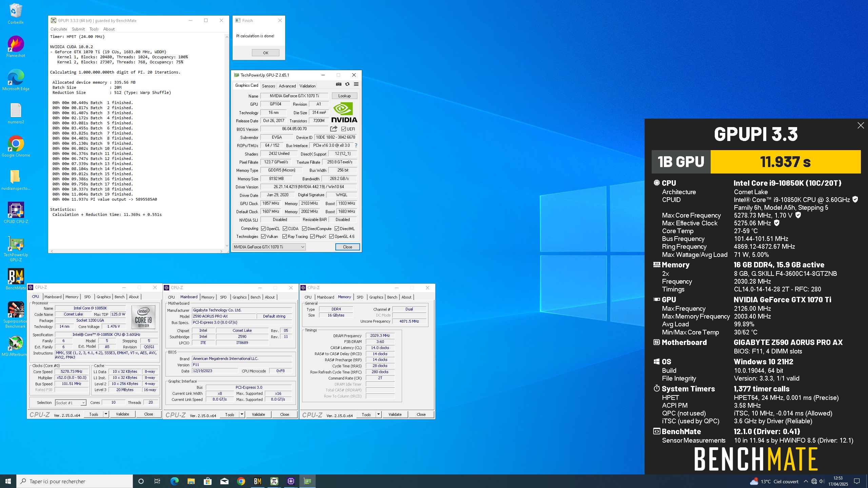
Task: Click Tools button in Mainboard CPU-Z window
Action: click(230, 414)
